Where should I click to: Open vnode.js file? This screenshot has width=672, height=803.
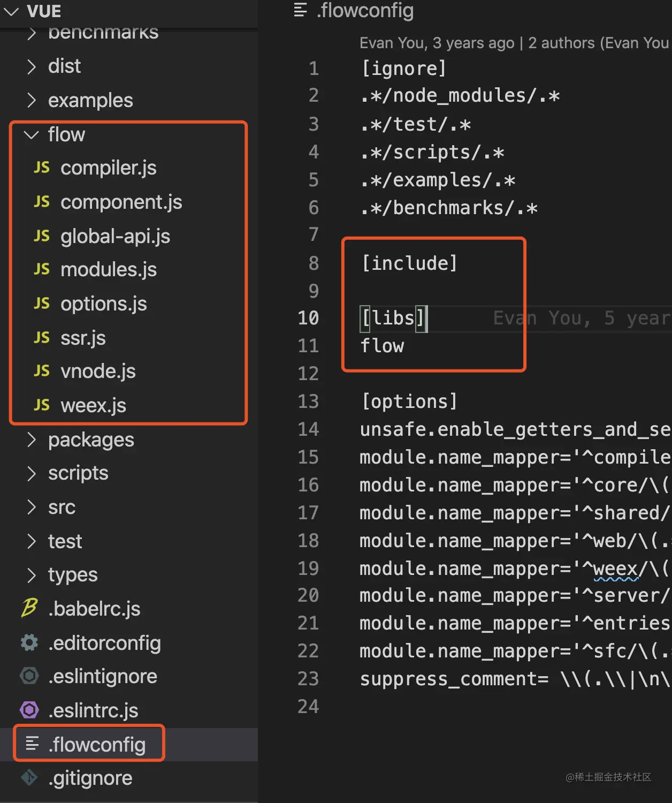point(98,372)
